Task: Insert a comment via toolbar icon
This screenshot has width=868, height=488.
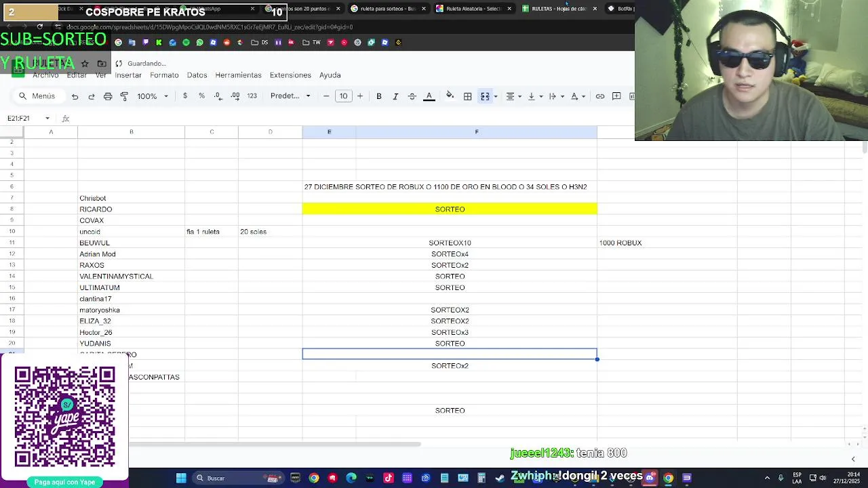Action: click(x=616, y=96)
